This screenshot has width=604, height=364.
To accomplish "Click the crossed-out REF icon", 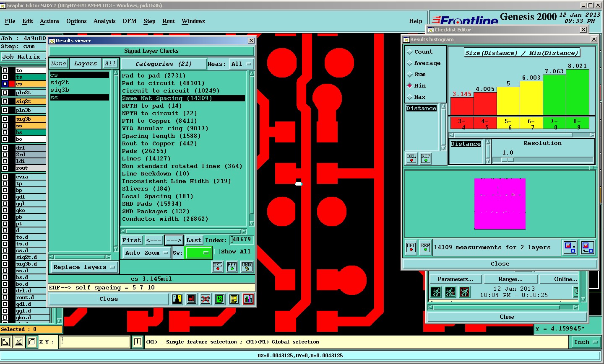I will click(206, 299).
